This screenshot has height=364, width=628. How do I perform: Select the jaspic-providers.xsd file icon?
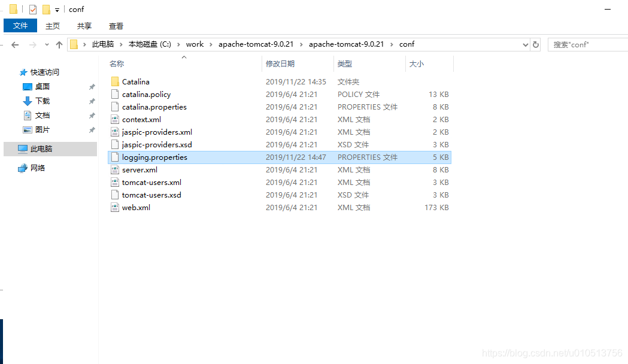tap(115, 144)
